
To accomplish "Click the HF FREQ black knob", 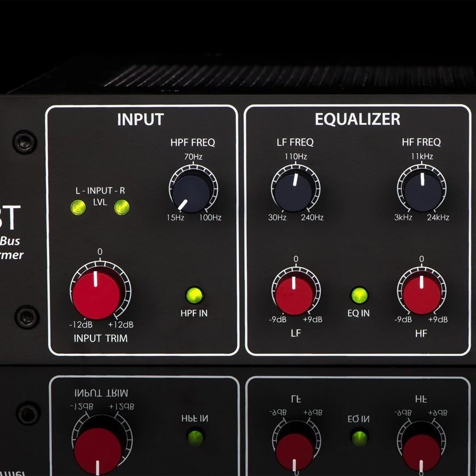I will coord(422,190).
